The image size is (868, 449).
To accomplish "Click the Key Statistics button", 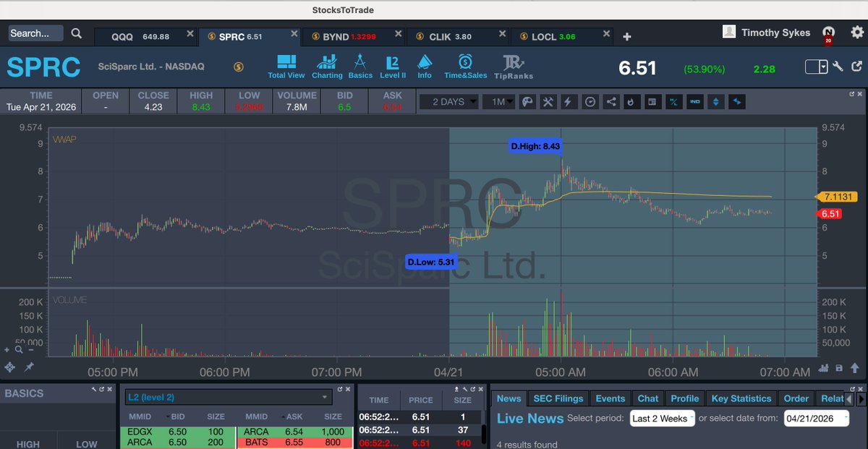I will tap(741, 398).
